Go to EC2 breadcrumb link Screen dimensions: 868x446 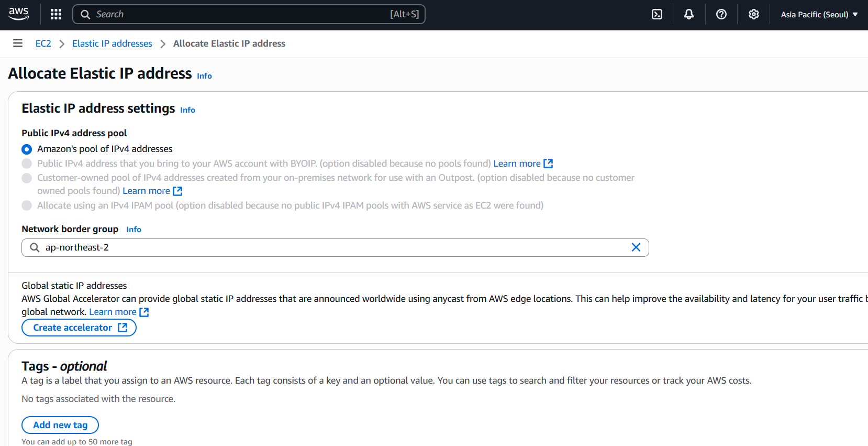[x=43, y=43]
